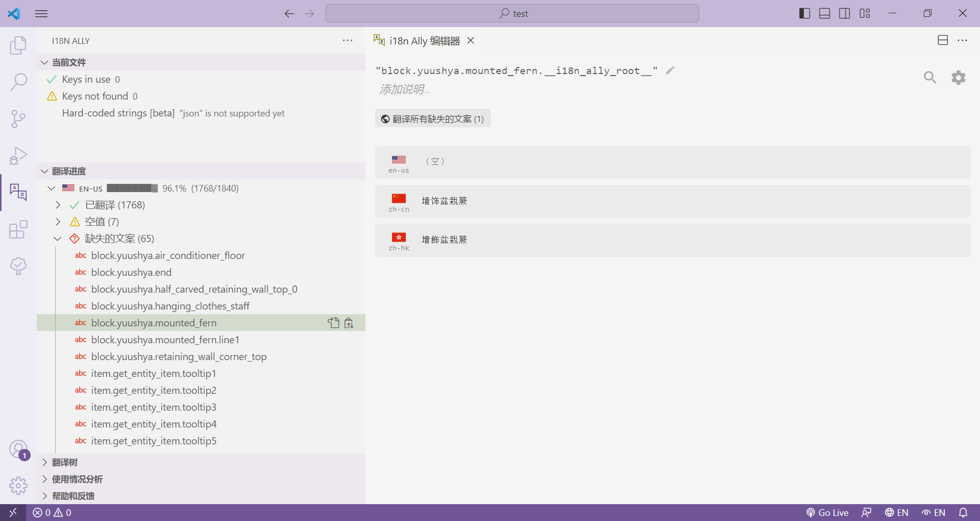Screen dimensions: 980x521
Task: Click the edit key pencil icon
Action: [670, 70]
